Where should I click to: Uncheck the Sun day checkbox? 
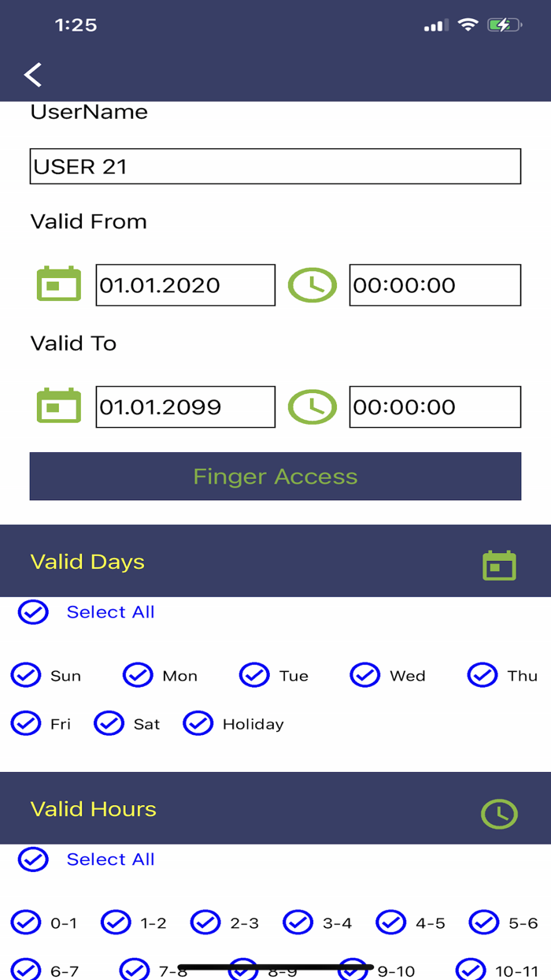[25, 675]
